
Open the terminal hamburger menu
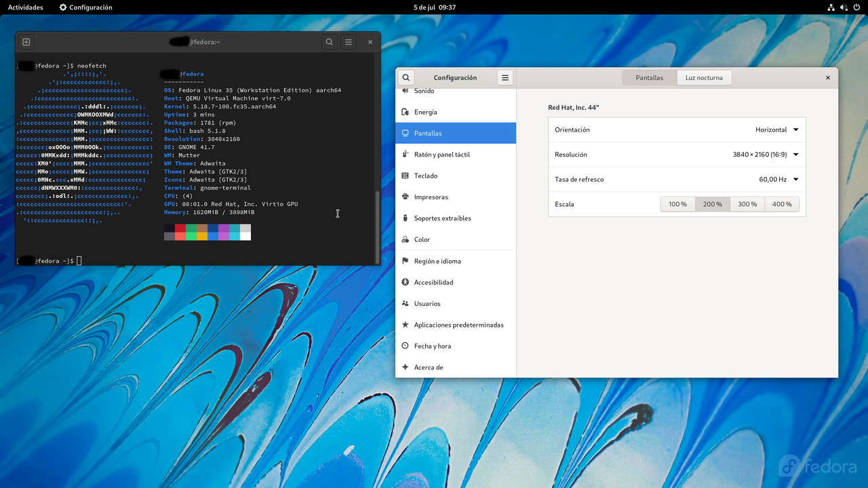click(349, 42)
